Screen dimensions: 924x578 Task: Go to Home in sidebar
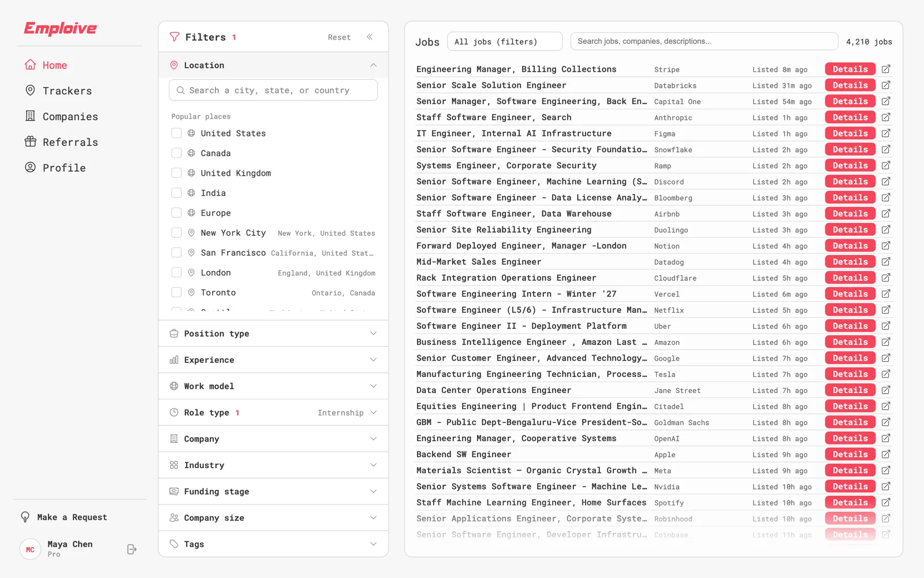click(x=46, y=65)
